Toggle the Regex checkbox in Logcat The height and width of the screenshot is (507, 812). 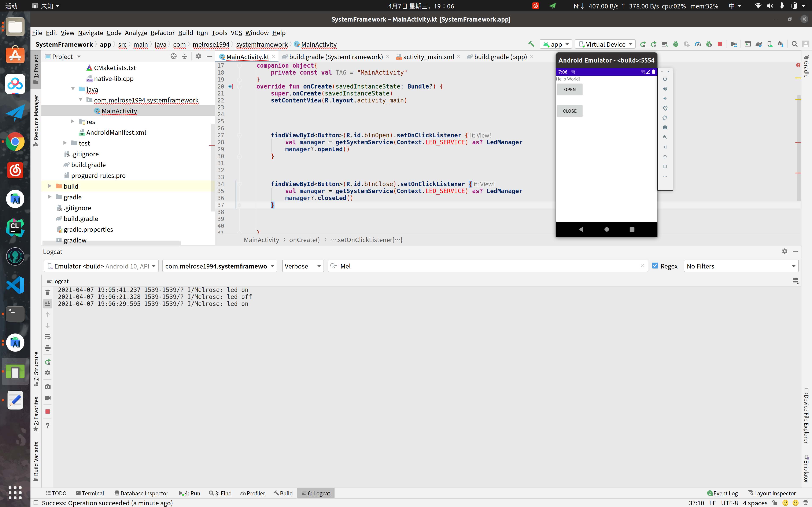[x=655, y=266]
